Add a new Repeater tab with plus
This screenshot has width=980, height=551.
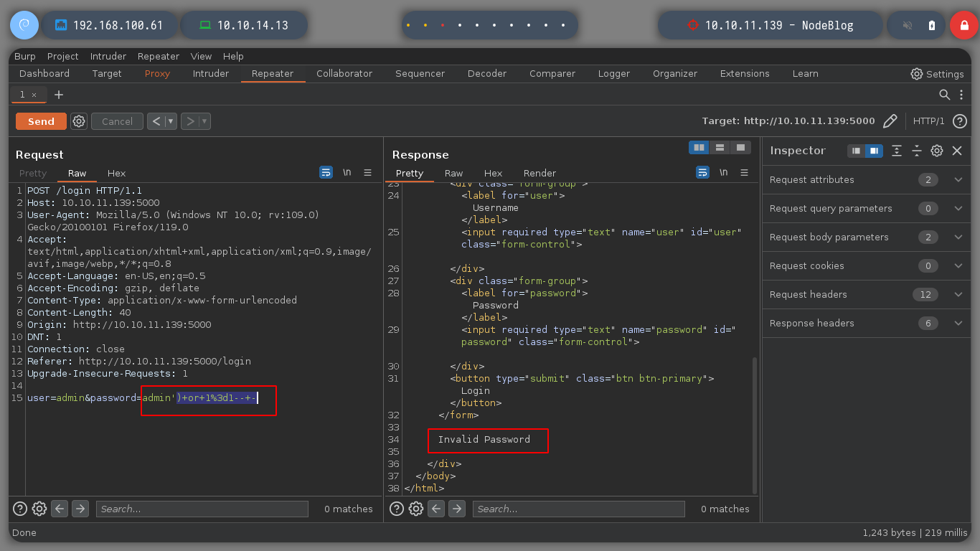tap(59, 95)
